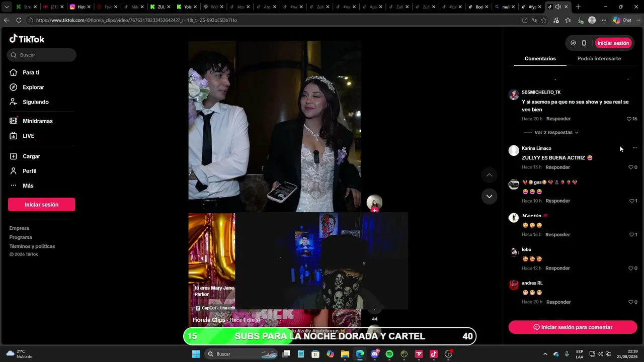Go to the next video with down arrow
The image size is (644, 362).
489,196
